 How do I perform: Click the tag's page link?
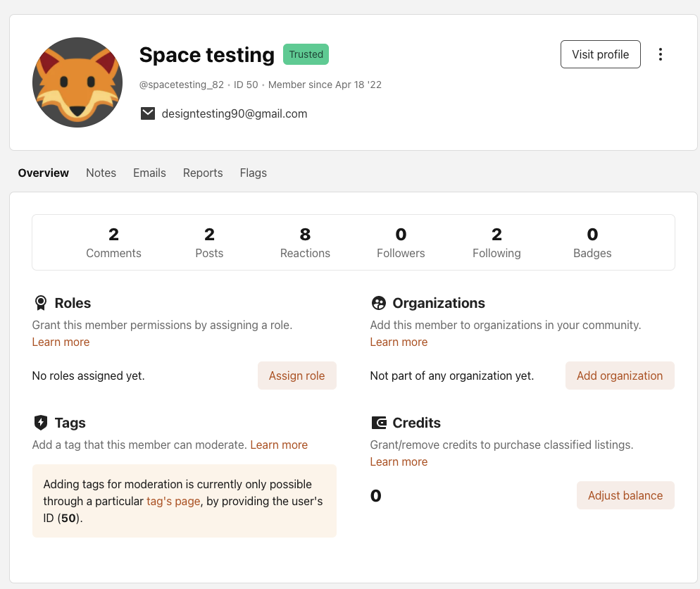tap(173, 501)
